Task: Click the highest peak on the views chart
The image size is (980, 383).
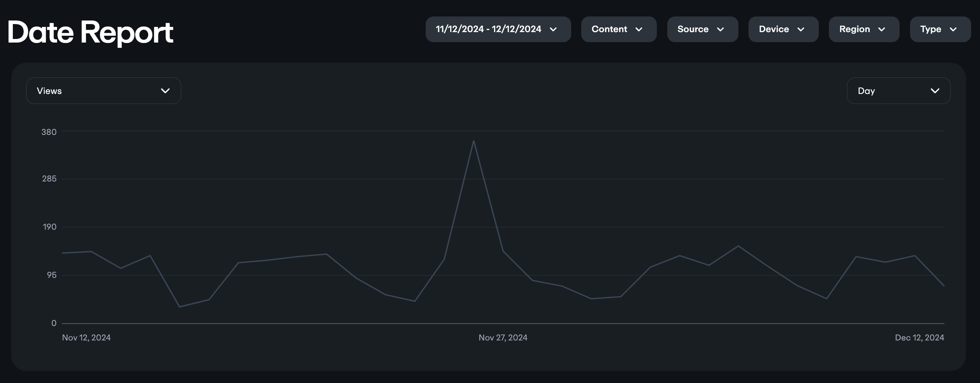Action: tap(474, 141)
